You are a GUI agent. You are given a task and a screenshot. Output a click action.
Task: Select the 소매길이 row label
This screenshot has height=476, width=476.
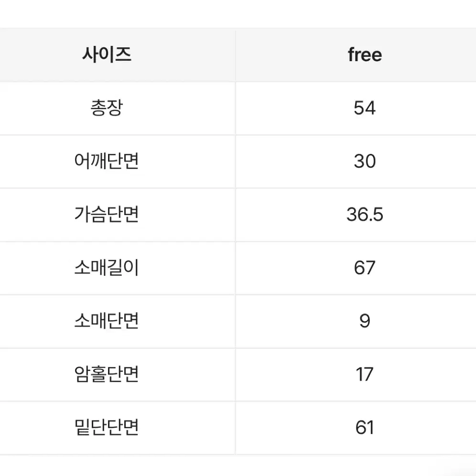pos(107,268)
